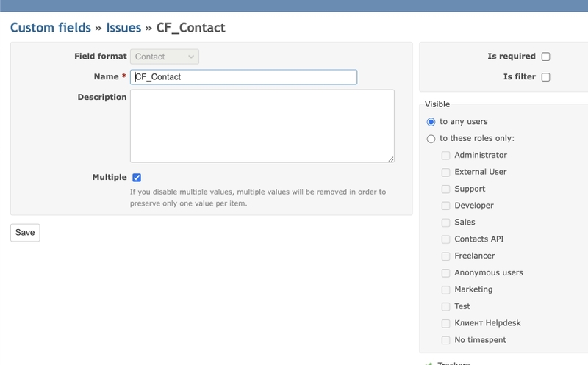Uncheck the Multiple checkbox

(x=137, y=178)
